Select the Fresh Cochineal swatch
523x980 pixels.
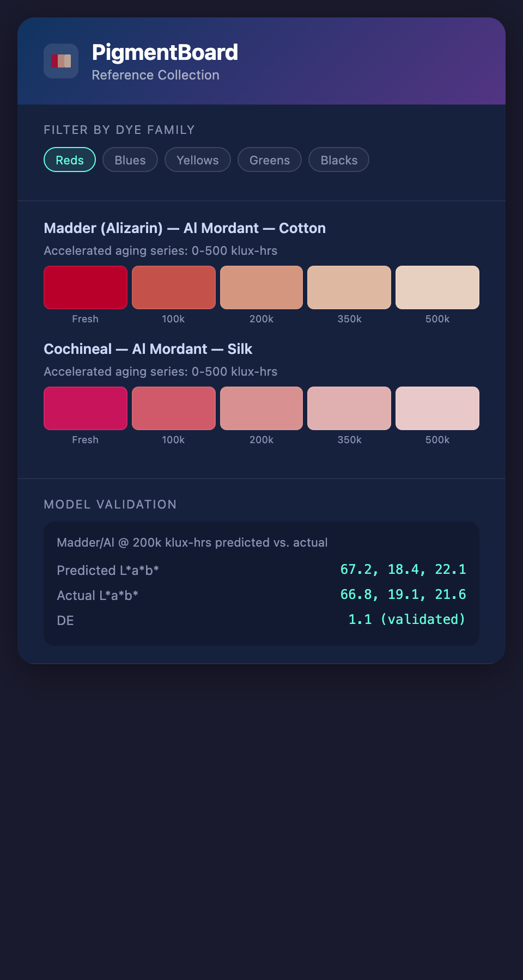point(86,408)
